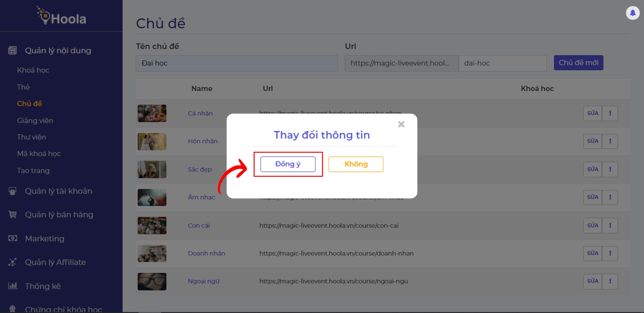Click the Tên chủ đề input field
The height and width of the screenshot is (313, 644).
coord(236,63)
